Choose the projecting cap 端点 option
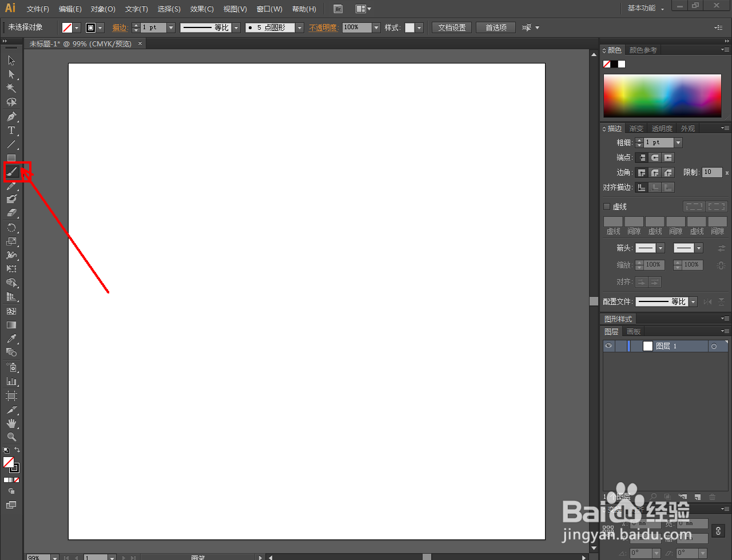This screenshot has height=560, width=732. [x=669, y=158]
